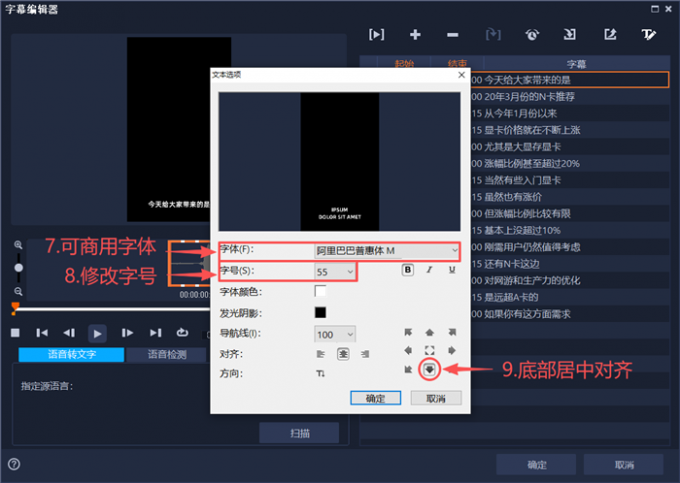The image size is (680, 483).
Task: Position text at top center
Action: click(x=429, y=332)
